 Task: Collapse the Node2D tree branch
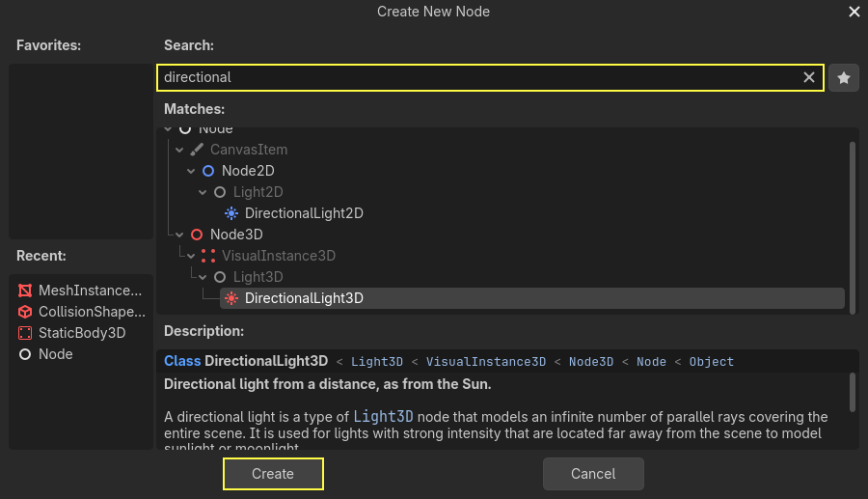[191, 171]
